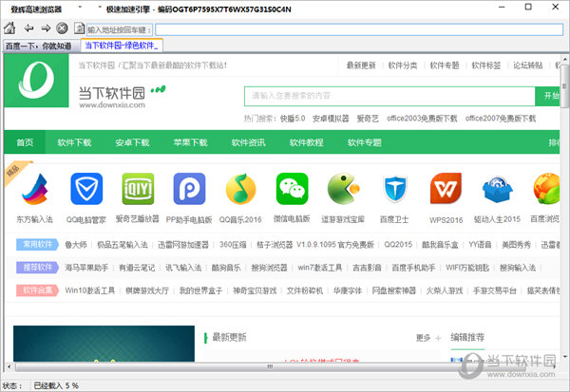Viewport: 570px width, 392px height.
Task: Click the browser home icon
Action: click(9, 28)
